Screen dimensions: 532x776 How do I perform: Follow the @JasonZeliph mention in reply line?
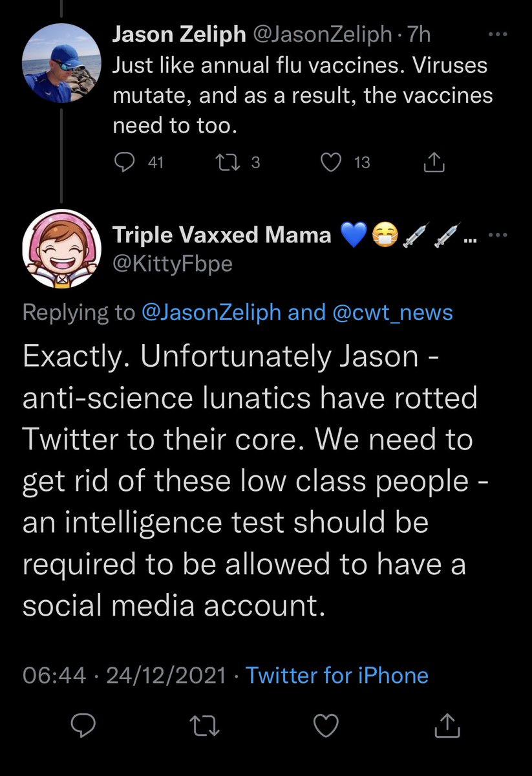pos(210,313)
